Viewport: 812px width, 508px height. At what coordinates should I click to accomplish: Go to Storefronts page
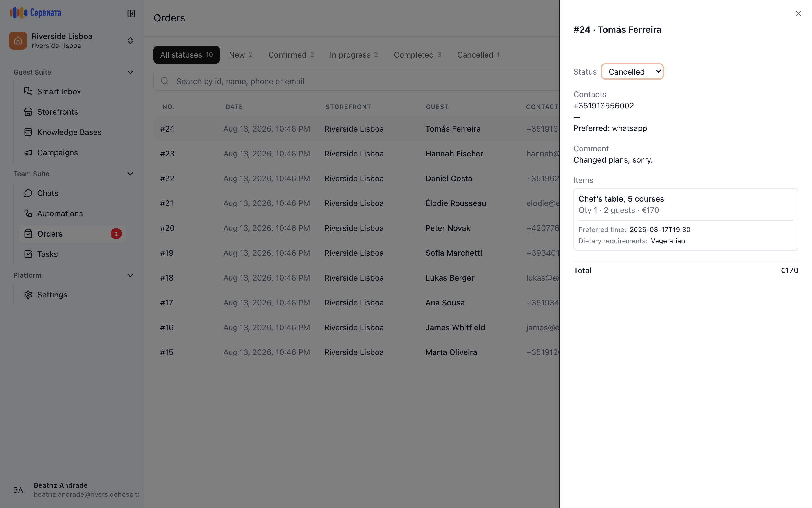pyautogui.click(x=73, y=111)
